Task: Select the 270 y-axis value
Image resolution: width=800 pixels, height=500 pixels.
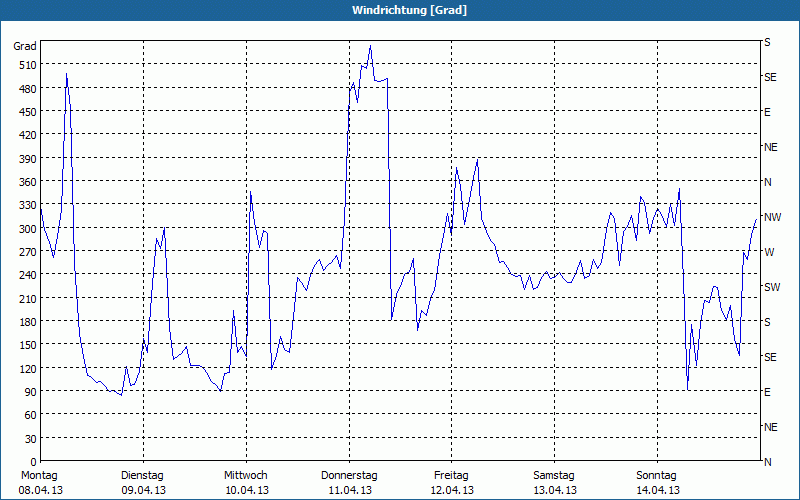Action: pyautogui.click(x=28, y=252)
